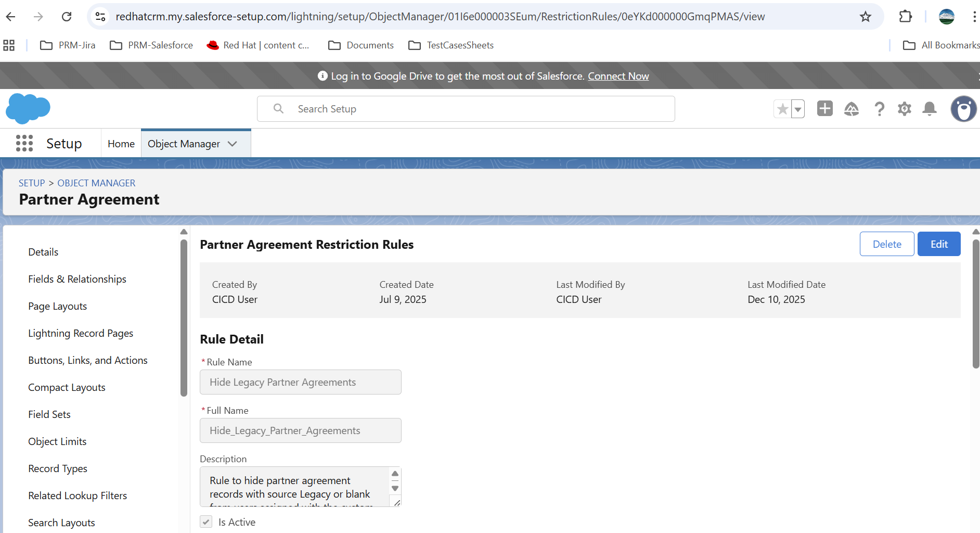This screenshot has height=533, width=980.
Task: Open the user profile Astro avatar
Action: [963, 109]
